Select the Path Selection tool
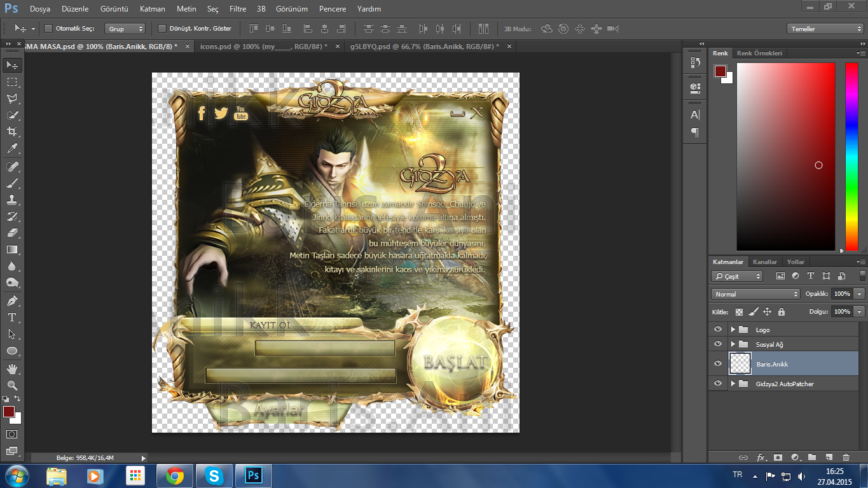 click(x=12, y=333)
